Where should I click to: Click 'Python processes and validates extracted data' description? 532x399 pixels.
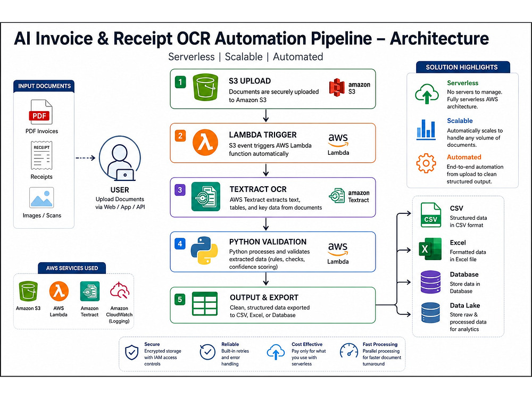point(269,259)
